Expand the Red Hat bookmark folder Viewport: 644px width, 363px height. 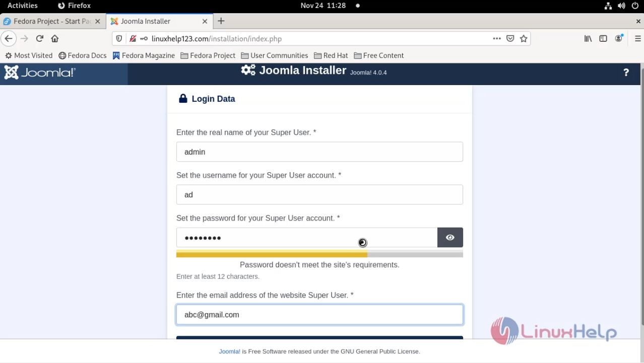point(331,55)
